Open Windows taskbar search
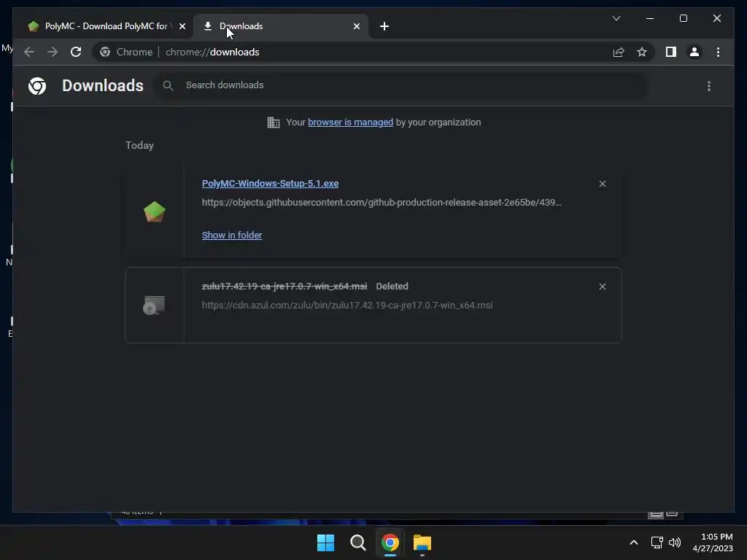The width and height of the screenshot is (747, 560). [x=357, y=542]
